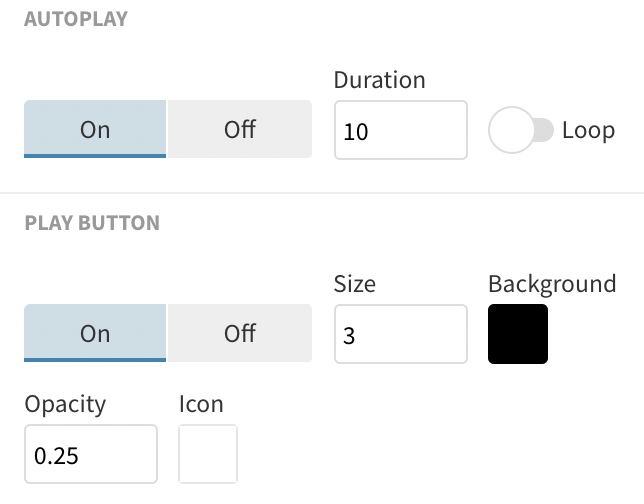Turn Autoplay on
The width and height of the screenshot is (644, 504).
tap(95, 129)
